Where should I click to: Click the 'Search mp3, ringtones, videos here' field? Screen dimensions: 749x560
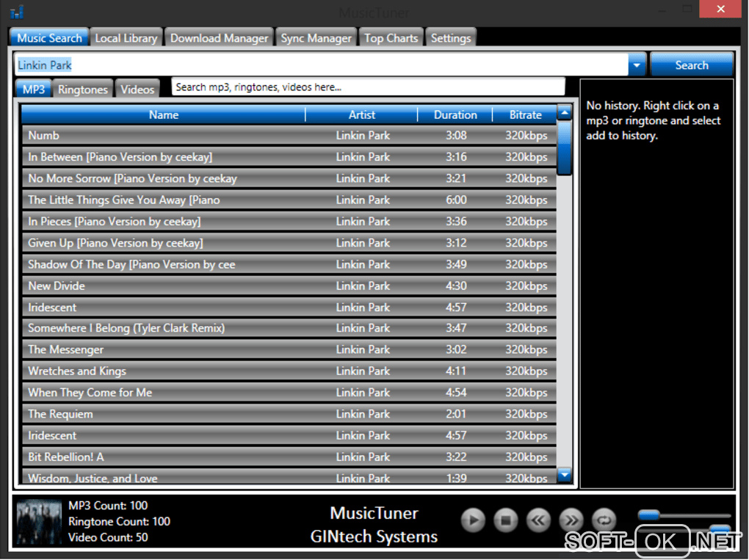[x=369, y=87]
